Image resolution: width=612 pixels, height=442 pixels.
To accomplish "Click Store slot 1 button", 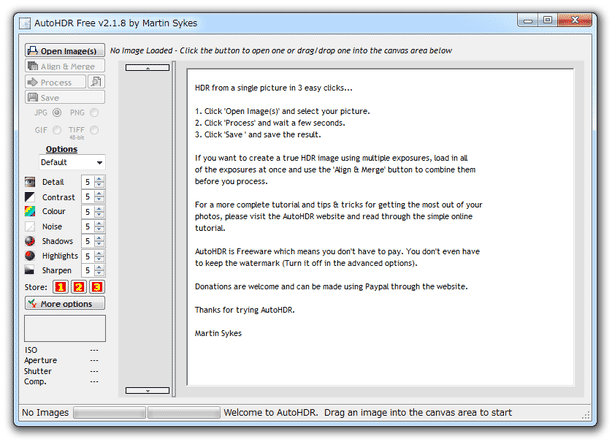I will tap(60, 287).
